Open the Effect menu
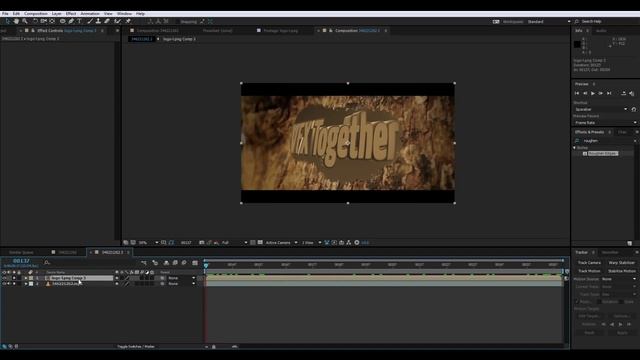 click(x=71, y=13)
